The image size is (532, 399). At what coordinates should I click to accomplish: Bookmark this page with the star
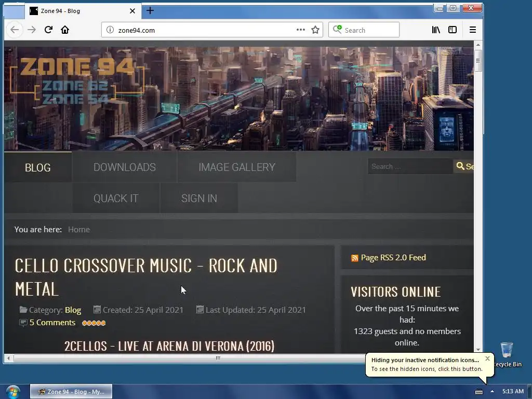point(315,30)
